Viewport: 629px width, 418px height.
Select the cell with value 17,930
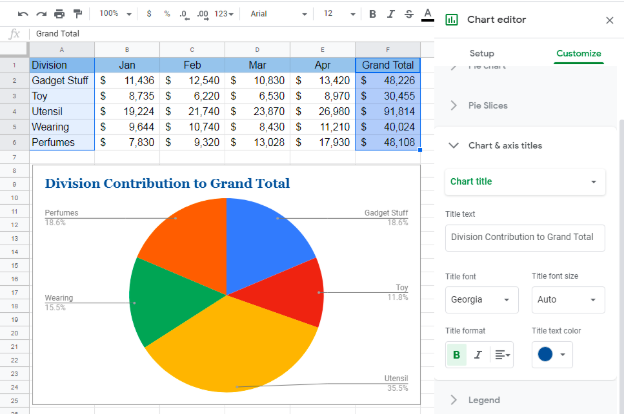tap(323, 142)
